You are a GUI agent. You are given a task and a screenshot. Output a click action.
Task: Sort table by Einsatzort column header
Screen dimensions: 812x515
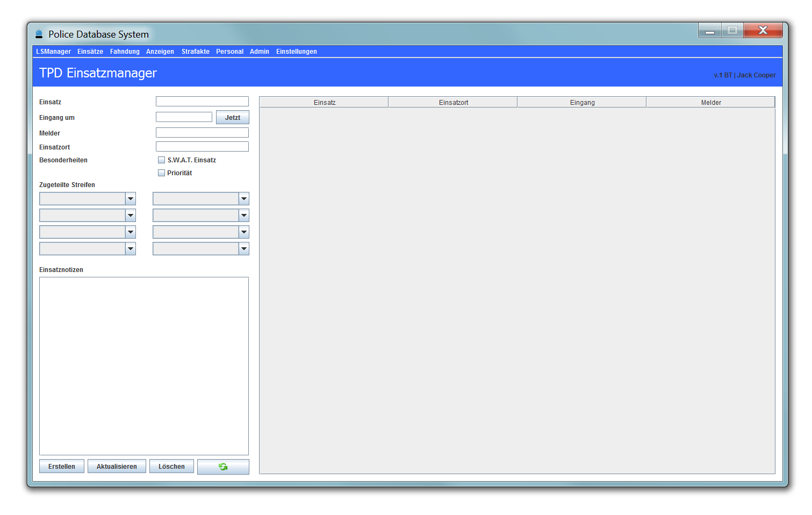[453, 102]
